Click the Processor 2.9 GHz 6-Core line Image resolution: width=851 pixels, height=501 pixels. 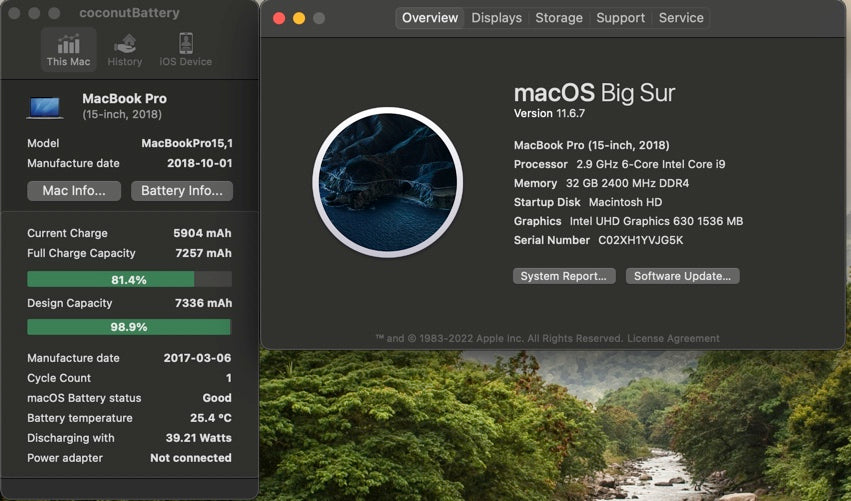click(x=619, y=164)
